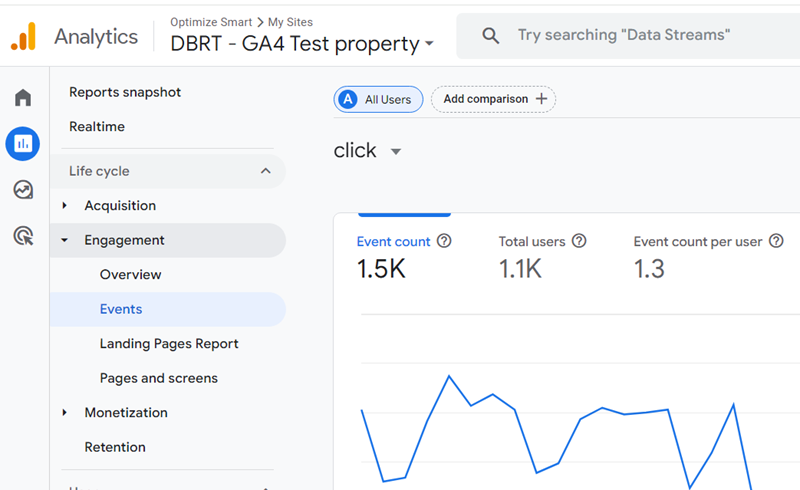Click the help icon beside Total users
The image size is (800, 490).
click(x=579, y=240)
